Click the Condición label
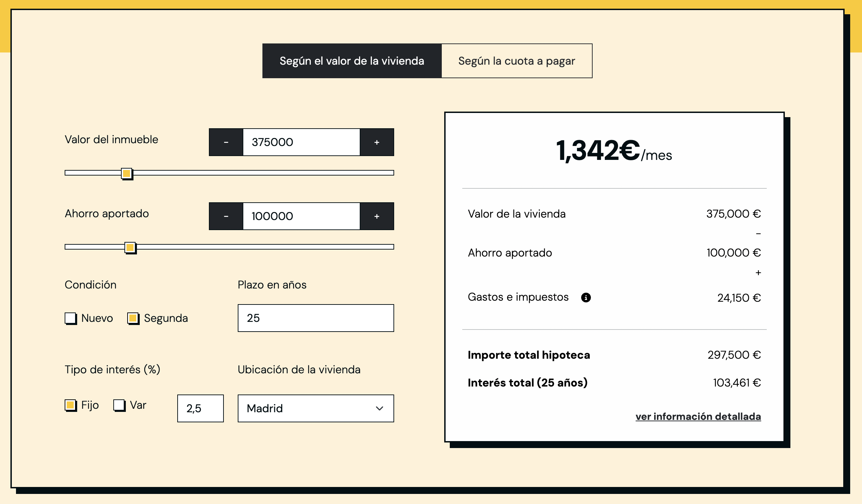Image resolution: width=862 pixels, height=504 pixels. tap(90, 285)
